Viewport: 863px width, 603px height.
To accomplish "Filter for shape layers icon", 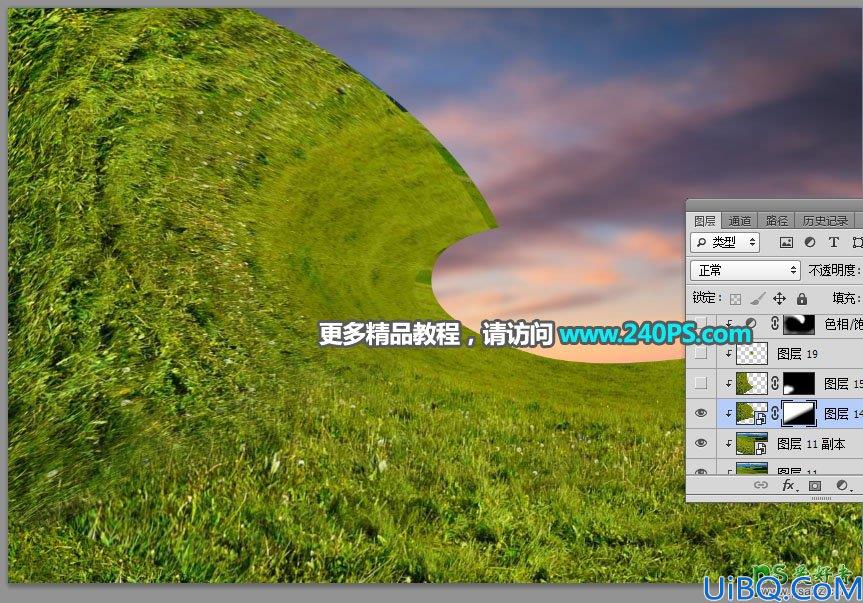I will click(857, 242).
